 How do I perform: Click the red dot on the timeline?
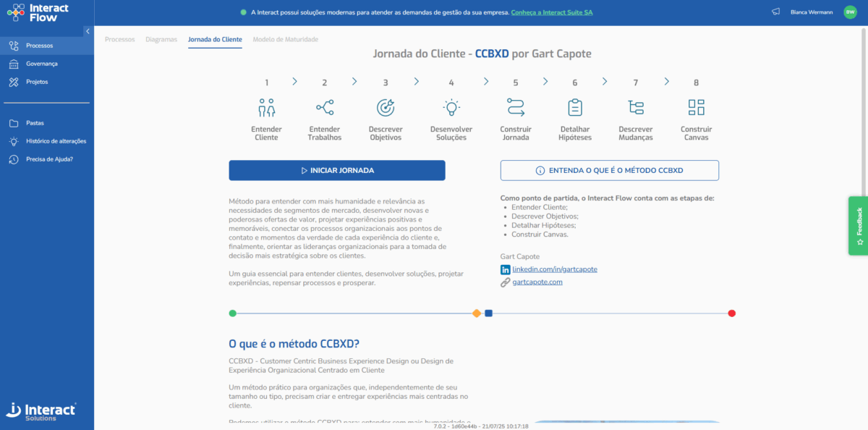click(x=732, y=313)
